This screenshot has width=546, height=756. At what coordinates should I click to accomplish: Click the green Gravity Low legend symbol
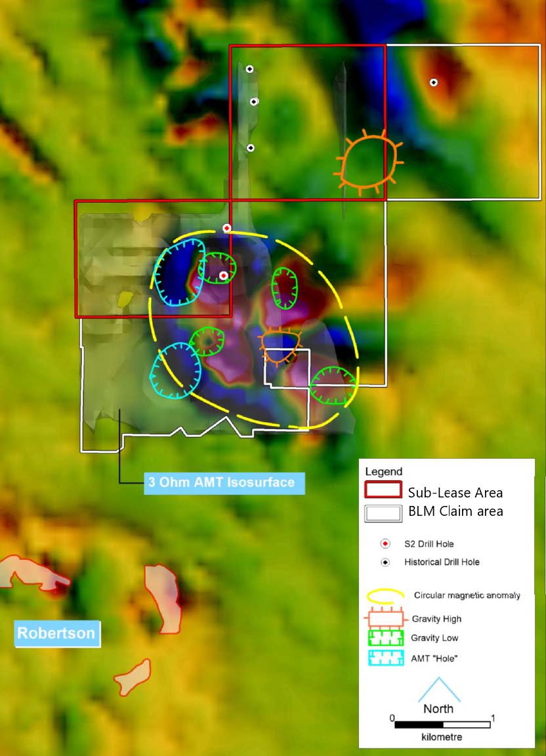tap(386, 638)
